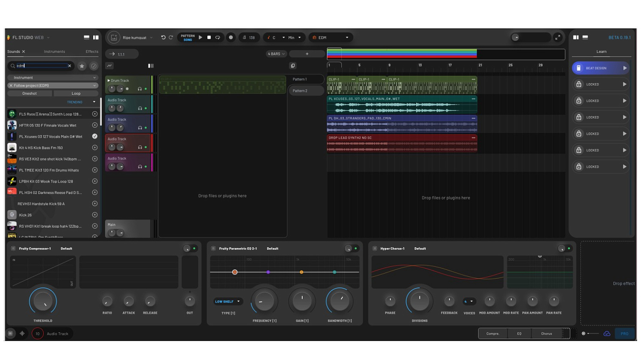Screen dimensions: 644x362
Task: Open the EDM genre dropdown
Action: pyautogui.click(x=331, y=37)
